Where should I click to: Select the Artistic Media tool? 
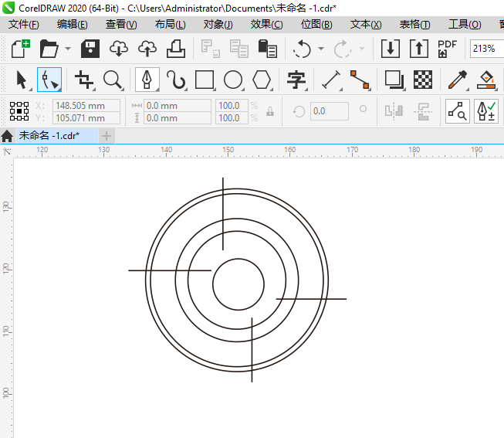click(x=175, y=80)
